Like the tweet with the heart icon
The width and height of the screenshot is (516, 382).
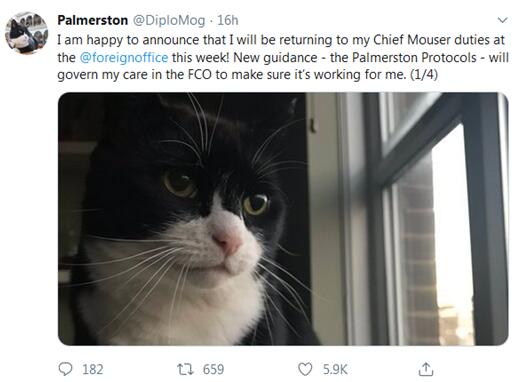point(305,369)
